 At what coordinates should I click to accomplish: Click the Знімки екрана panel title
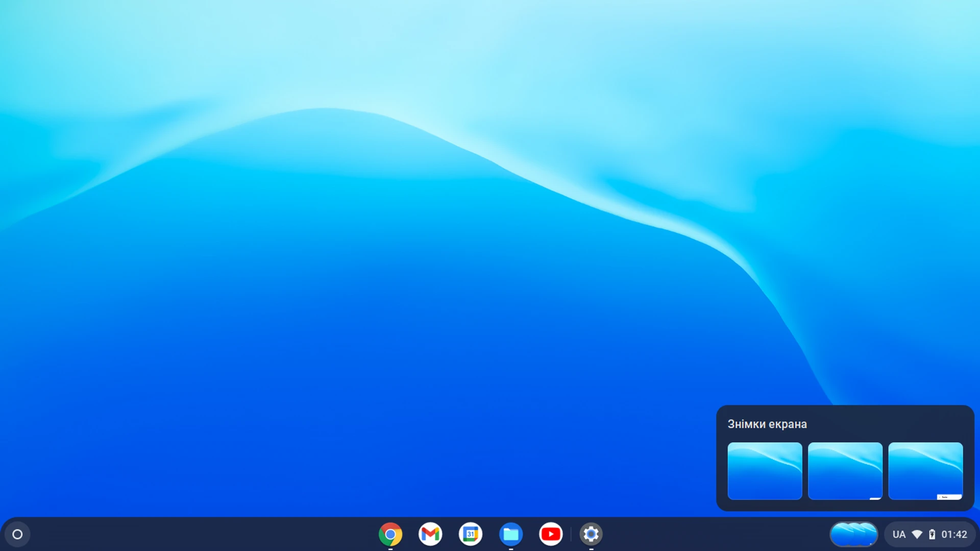[767, 423]
